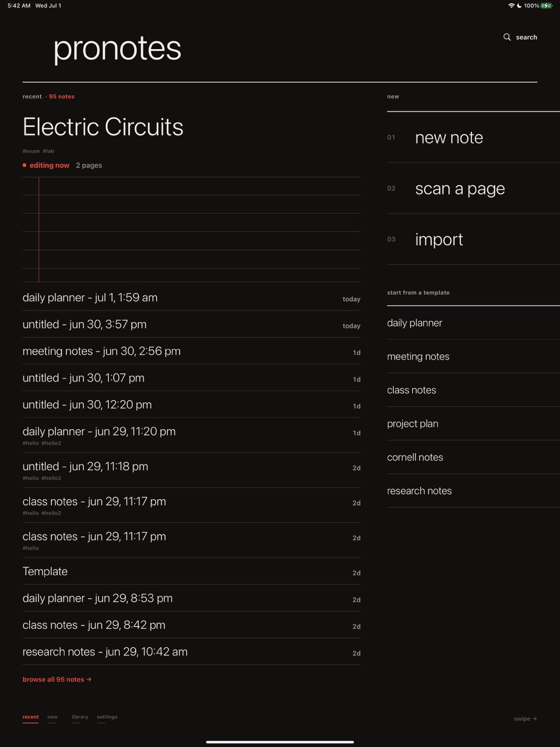Open daily planner - jul 1, 1:59 am
This screenshot has width=560, height=747.
tap(192, 298)
